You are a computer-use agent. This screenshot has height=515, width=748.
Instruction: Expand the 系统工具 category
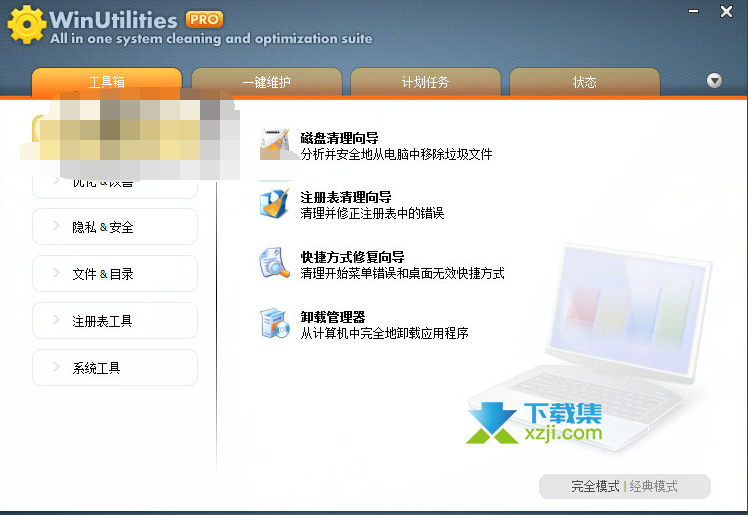pos(115,368)
